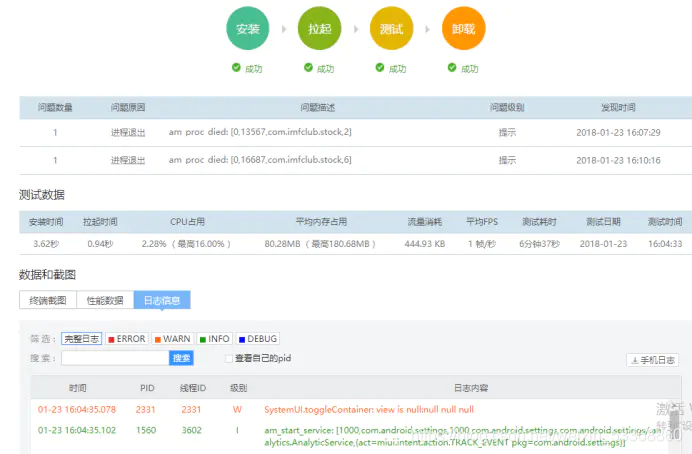Click average memory value 80.28MB
692x454 pixels.
[x=282, y=244]
